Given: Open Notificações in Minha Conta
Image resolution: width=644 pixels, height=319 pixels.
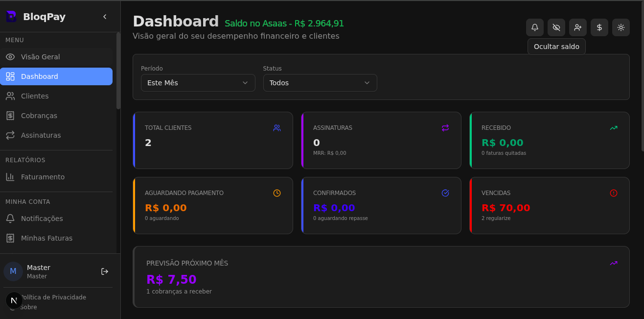Looking at the screenshot, I should [x=56, y=219].
